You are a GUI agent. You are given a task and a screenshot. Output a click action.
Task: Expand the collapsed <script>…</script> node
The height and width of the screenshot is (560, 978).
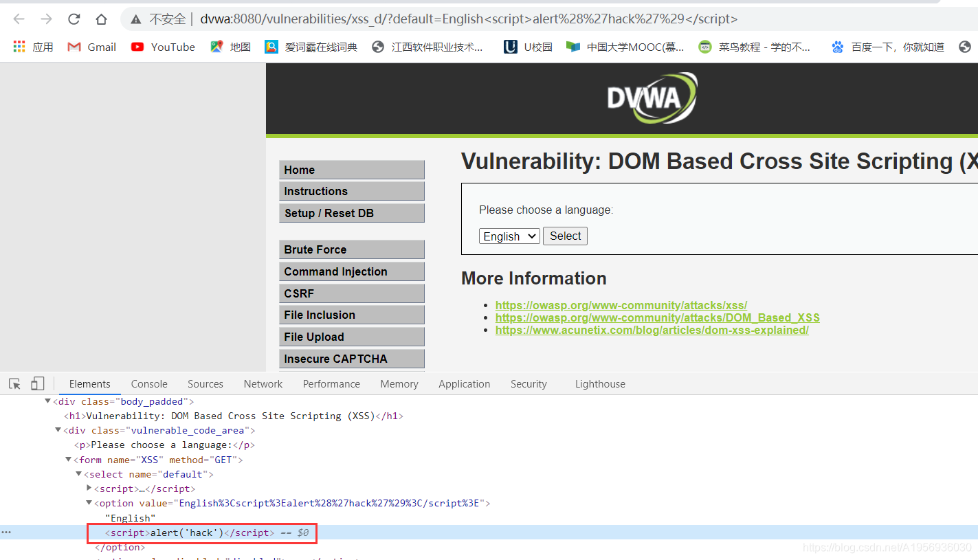(89, 488)
